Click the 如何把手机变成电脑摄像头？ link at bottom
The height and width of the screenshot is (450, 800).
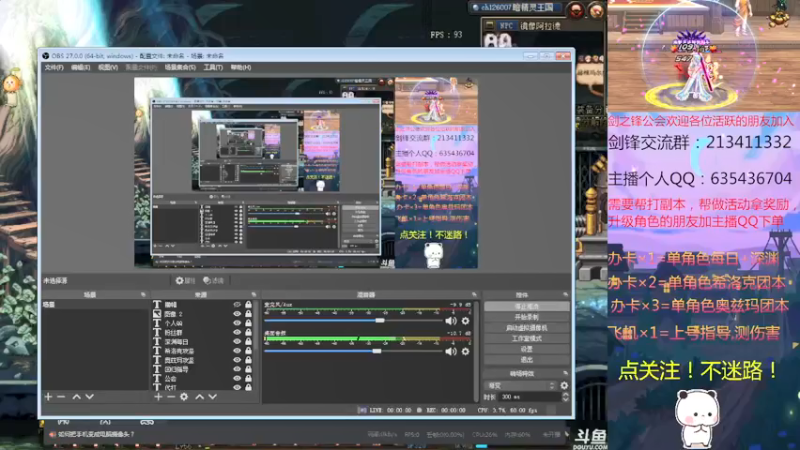tap(96, 434)
